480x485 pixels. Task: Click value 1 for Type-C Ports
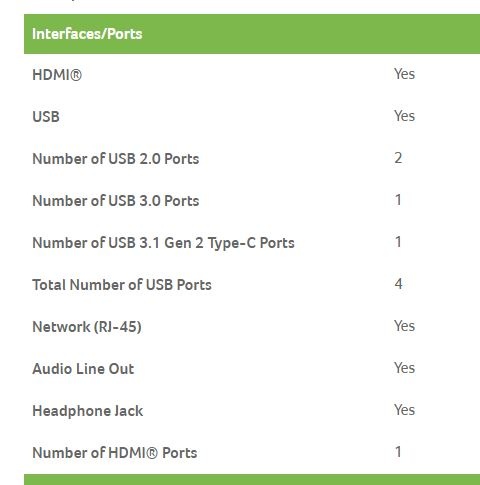[x=398, y=242]
